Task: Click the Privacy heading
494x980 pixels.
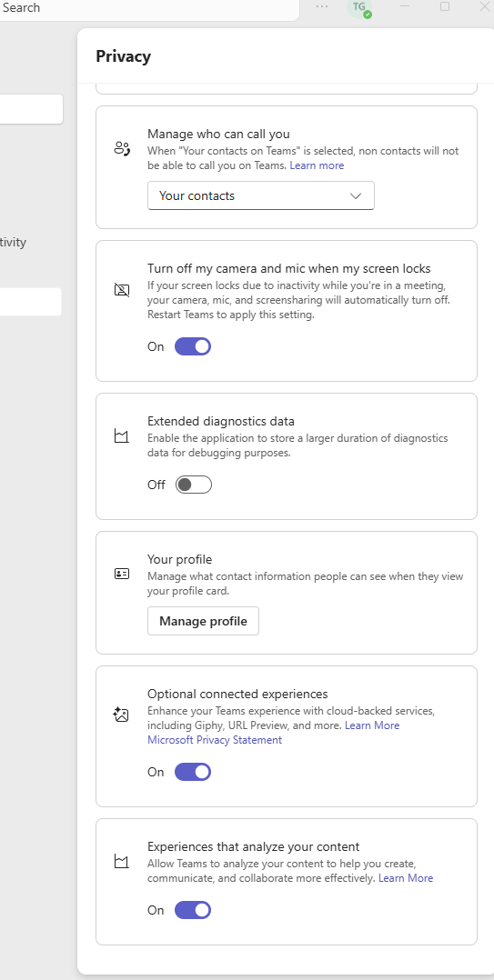Action: 123,56
